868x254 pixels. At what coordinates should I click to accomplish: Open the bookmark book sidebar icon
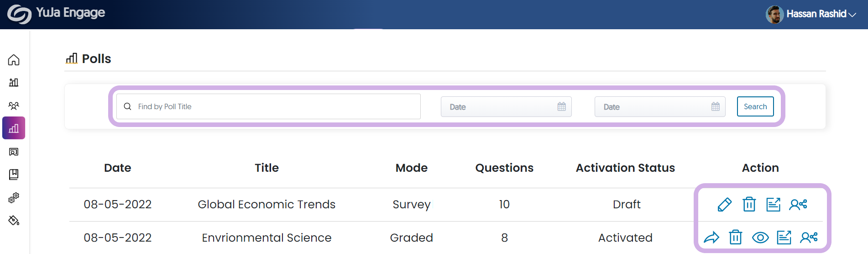click(x=14, y=174)
